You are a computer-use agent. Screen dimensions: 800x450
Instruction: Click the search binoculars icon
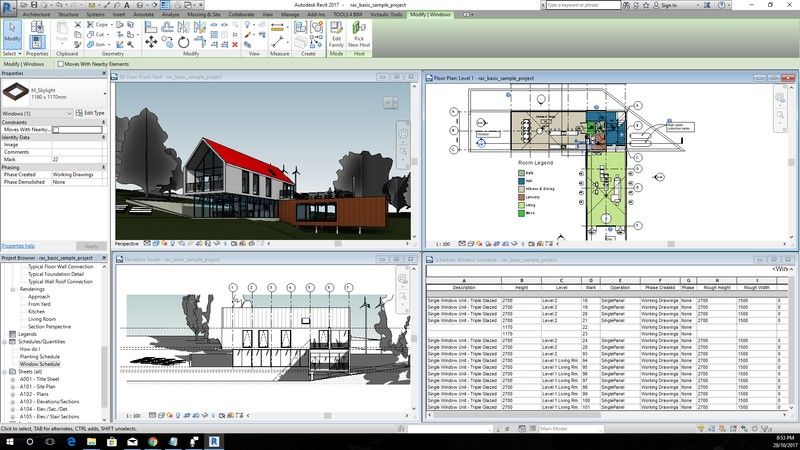click(626, 5)
